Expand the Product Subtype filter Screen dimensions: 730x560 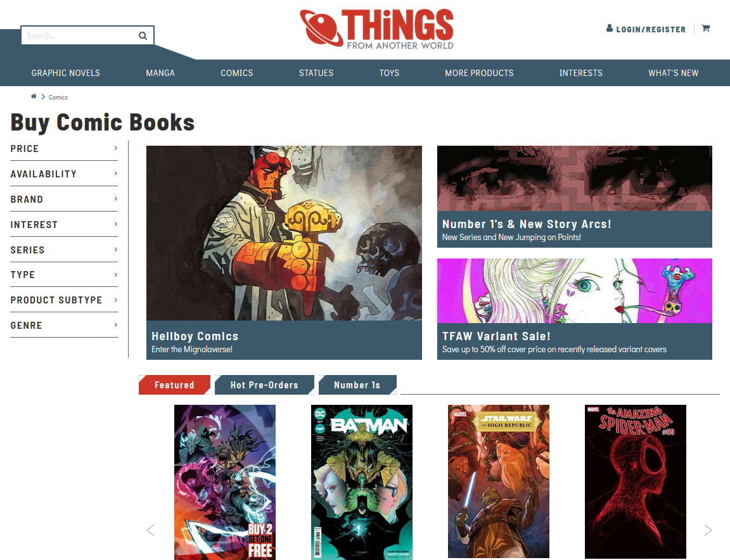coord(64,300)
